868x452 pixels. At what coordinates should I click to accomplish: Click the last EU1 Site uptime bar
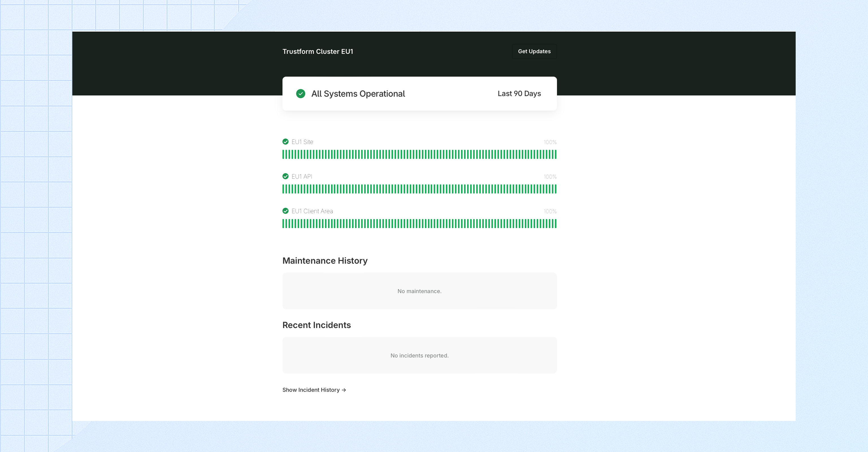pyautogui.click(x=555, y=155)
